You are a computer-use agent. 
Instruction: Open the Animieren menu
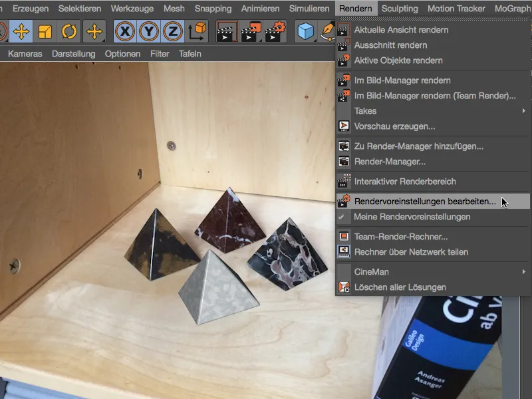pos(260,9)
